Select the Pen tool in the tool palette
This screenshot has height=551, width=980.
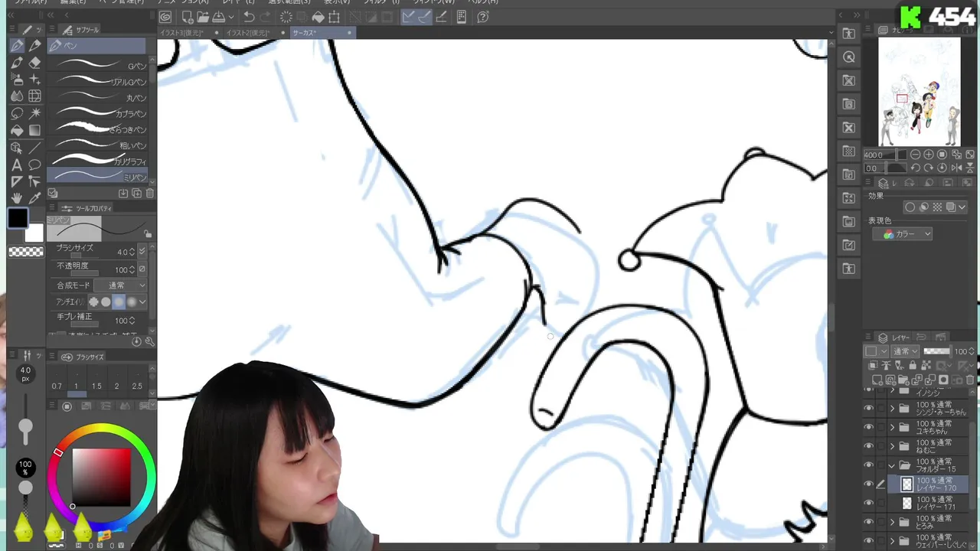coord(17,46)
